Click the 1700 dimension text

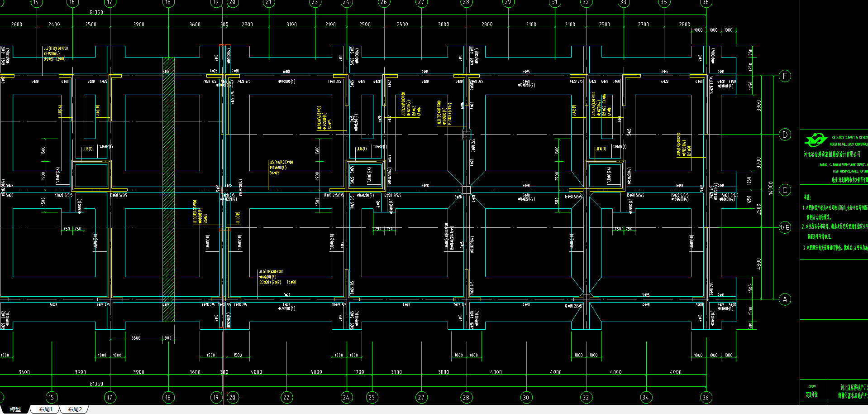(359, 372)
